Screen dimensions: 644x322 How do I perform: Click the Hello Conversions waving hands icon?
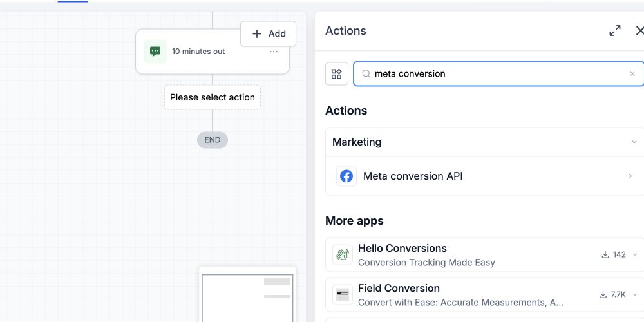343,254
